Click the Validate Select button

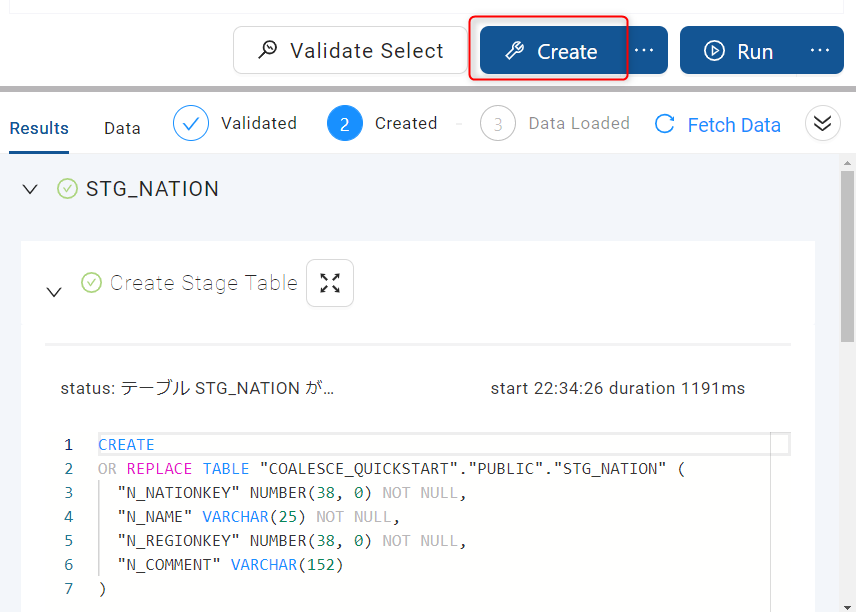click(x=349, y=50)
